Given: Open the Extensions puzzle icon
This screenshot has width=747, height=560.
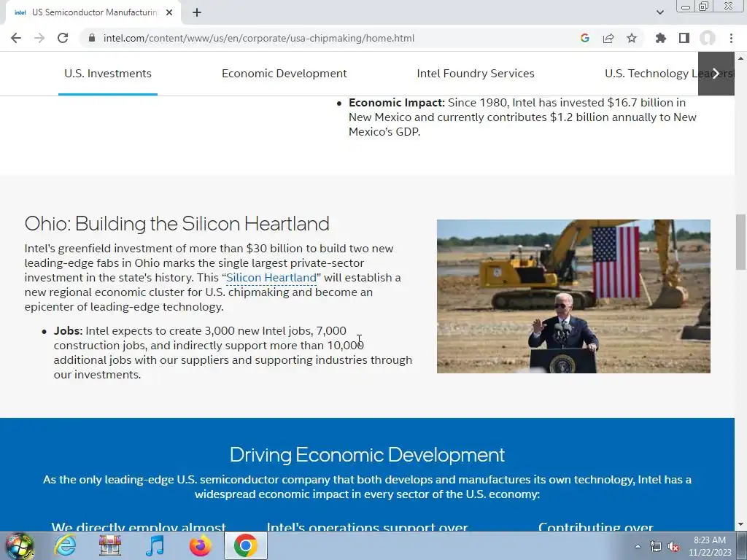Looking at the screenshot, I should [x=661, y=38].
